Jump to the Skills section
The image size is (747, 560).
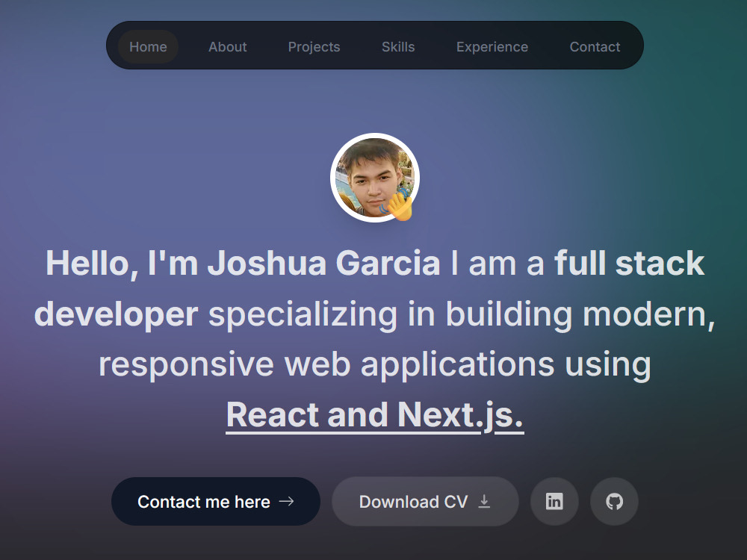[398, 46]
